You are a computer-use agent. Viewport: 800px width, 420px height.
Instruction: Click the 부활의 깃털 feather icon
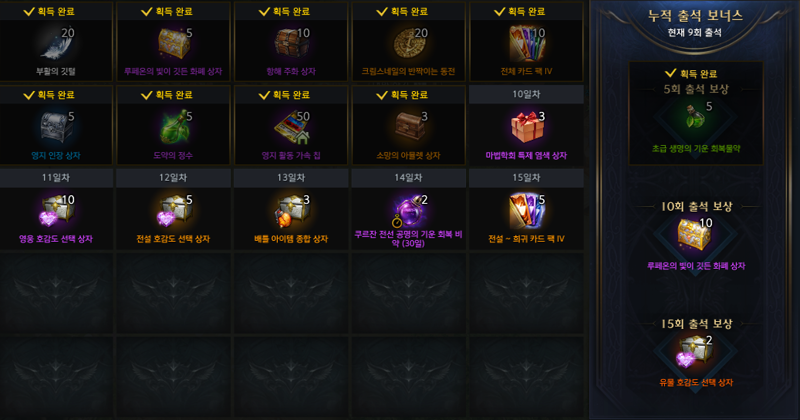pyautogui.click(x=56, y=44)
